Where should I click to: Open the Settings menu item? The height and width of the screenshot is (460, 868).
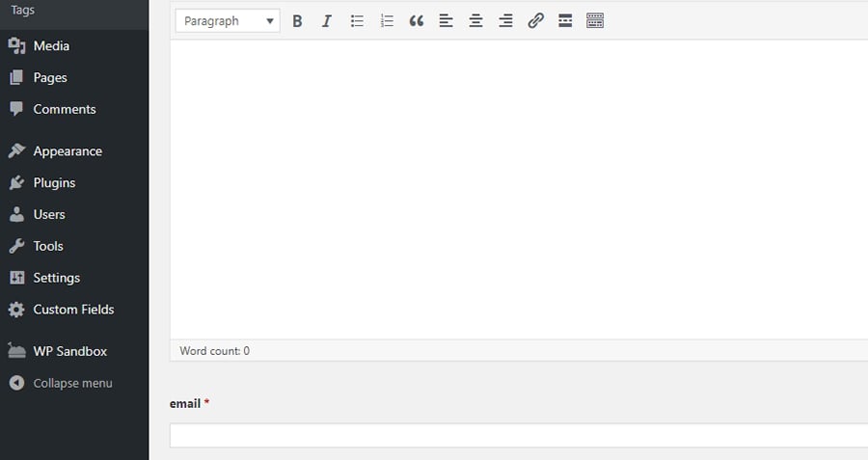(74, 278)
